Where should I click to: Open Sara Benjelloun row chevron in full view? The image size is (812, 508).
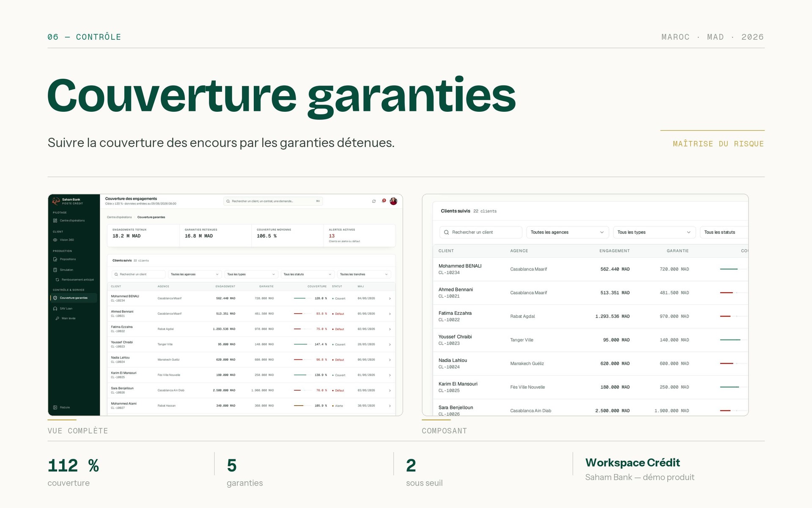pyautogui.click(x=390, y=390)
